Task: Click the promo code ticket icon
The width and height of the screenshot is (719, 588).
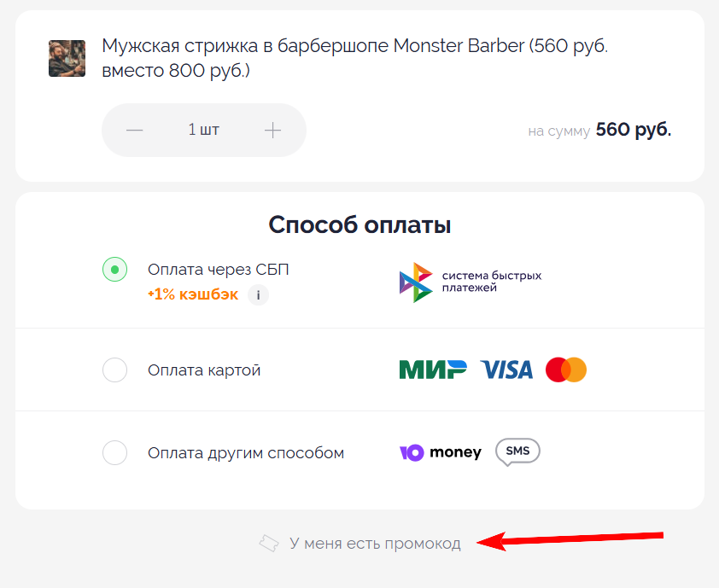Action: (x=270, y=542)
